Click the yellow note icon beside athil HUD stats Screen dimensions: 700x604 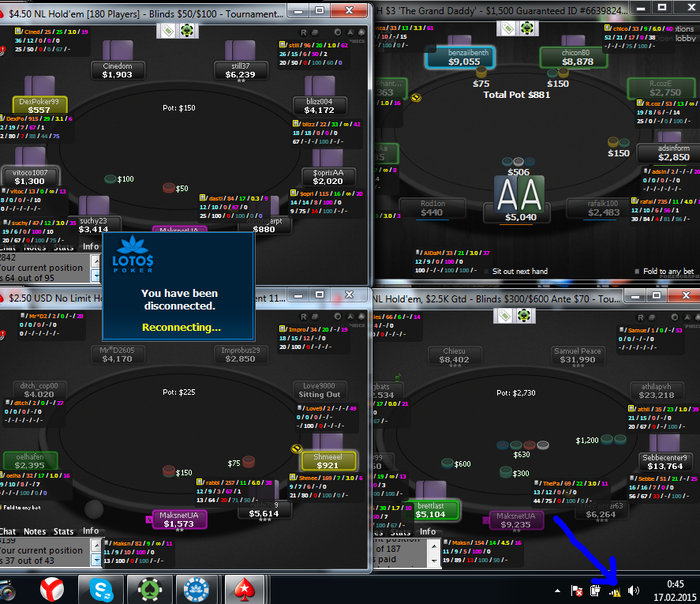coord(631,408)
